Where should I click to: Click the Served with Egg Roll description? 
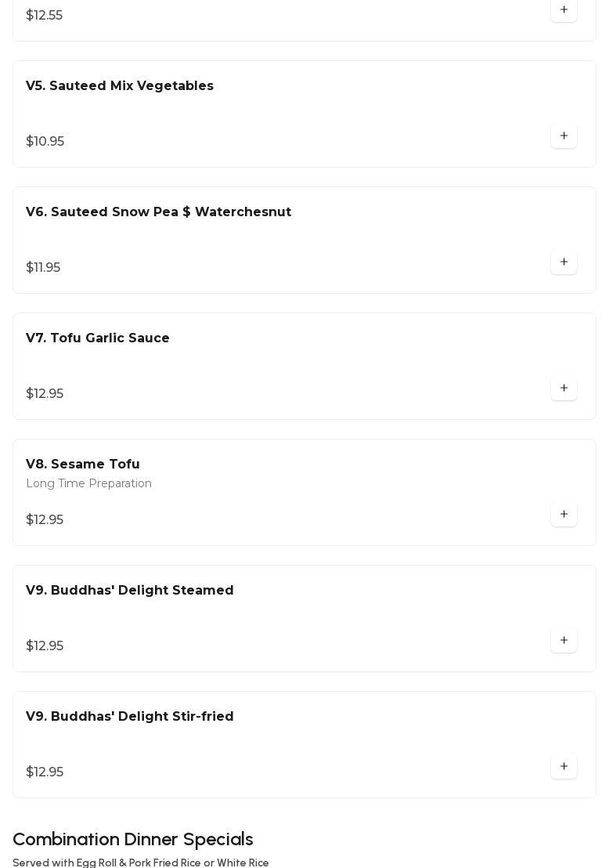click(x=141, y=863)
